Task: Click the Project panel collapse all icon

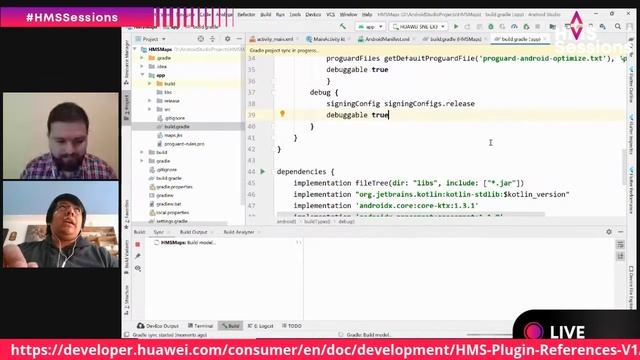Action: point(212,39)
